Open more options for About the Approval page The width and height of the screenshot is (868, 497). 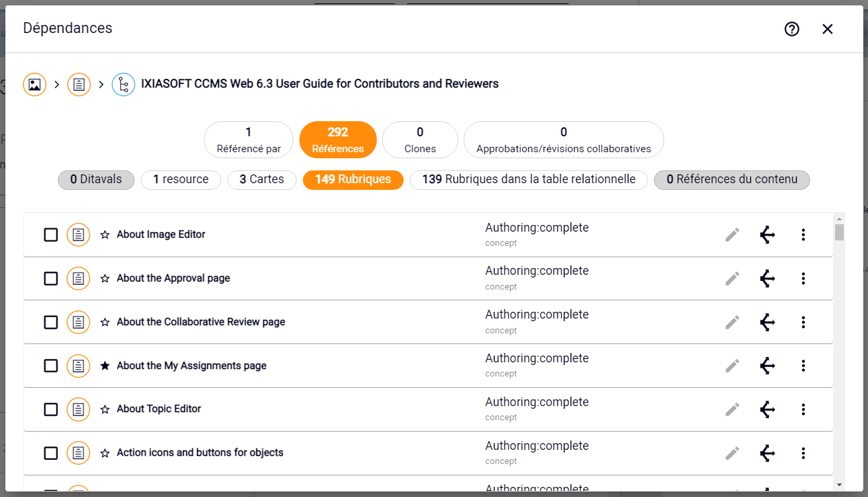[x=803, y=278]
